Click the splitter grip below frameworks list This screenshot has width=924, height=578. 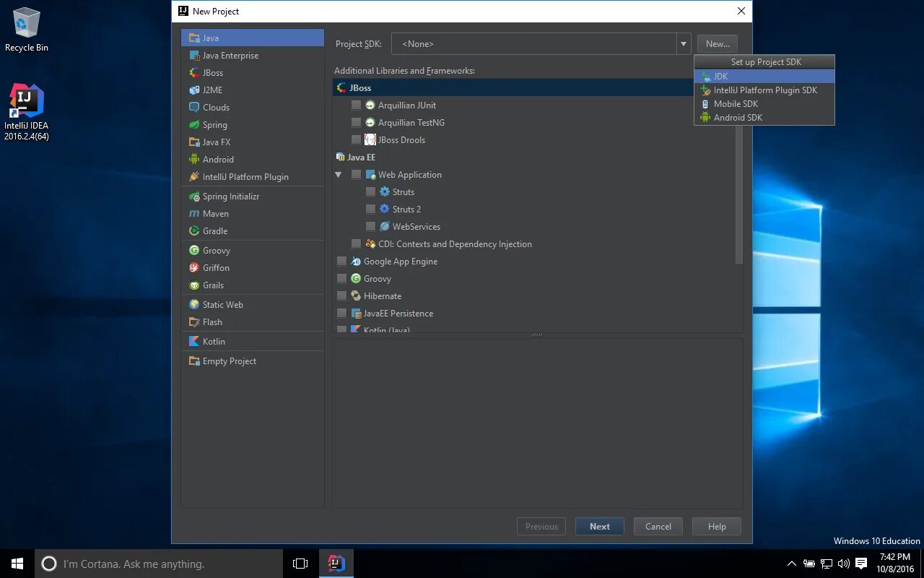coord(537,335)
